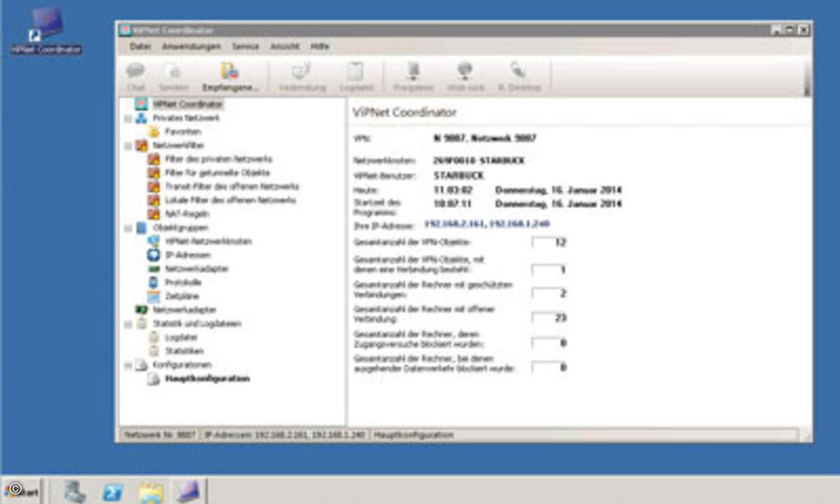Select the Objektgruppen tree item
The width and height of the screenshot is (840, 504).
point(181,228)
